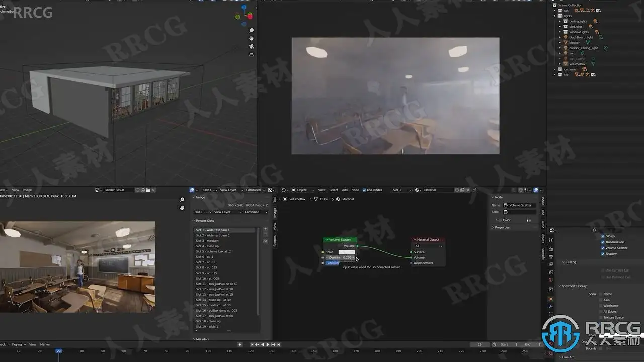Switch to the Scopes sidebar tab
The width and height of the screenshot is (644, 362).
[275, 241]
